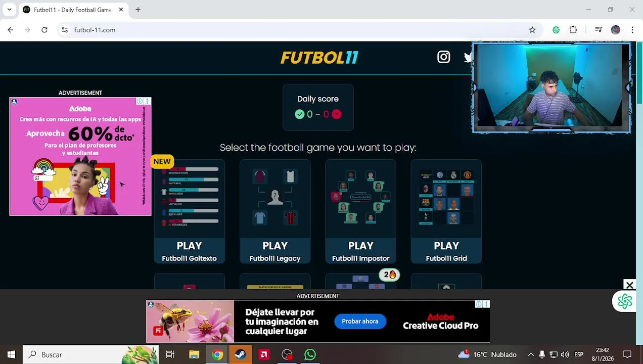
Task: Click the FUTBOL11 logo
Action: click(319, 58)
